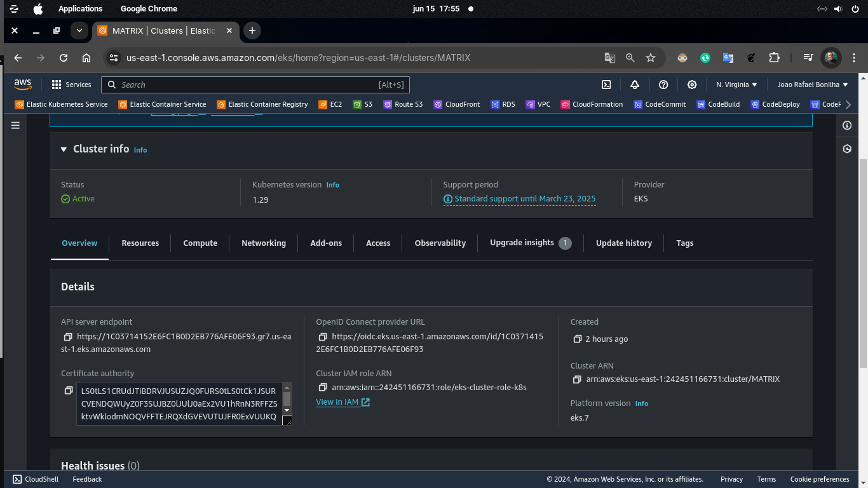Screen dimensions: 868x488
Task: Open the Chrome zoom magnifier icon
Action: [x=630, y=58]
